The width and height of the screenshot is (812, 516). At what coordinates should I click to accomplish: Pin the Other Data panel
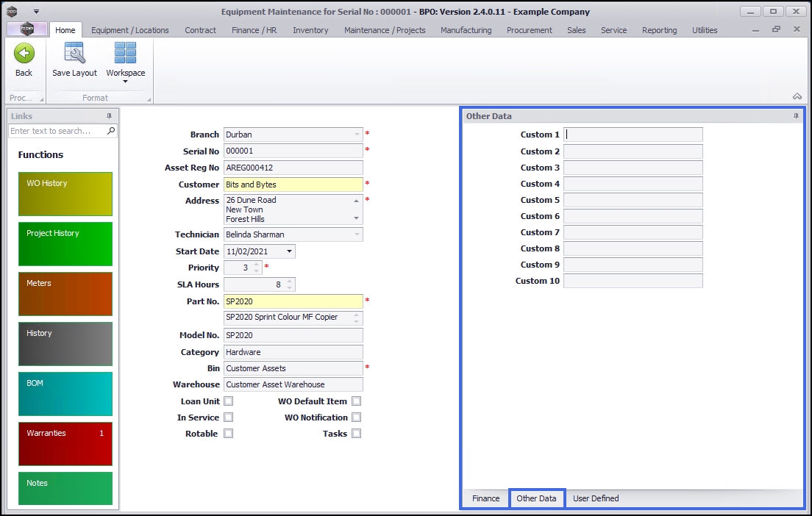point(796,116)
